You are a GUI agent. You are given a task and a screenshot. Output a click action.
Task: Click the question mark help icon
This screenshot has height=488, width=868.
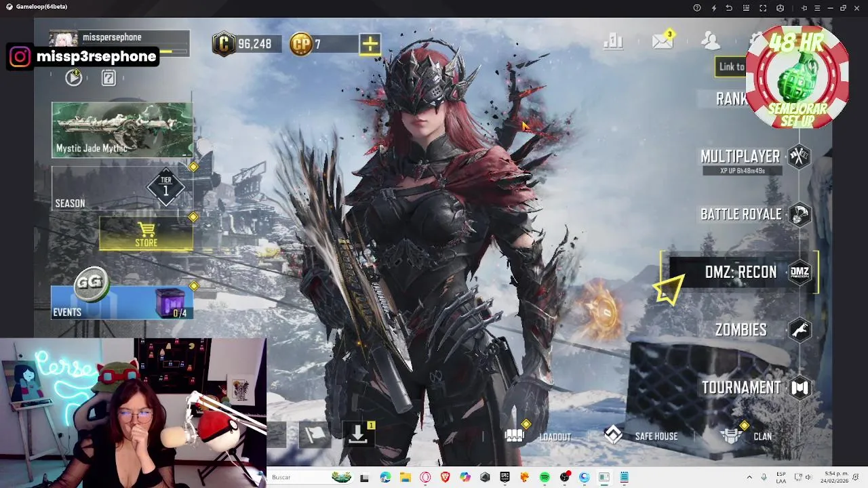click(x=108, y=78)
